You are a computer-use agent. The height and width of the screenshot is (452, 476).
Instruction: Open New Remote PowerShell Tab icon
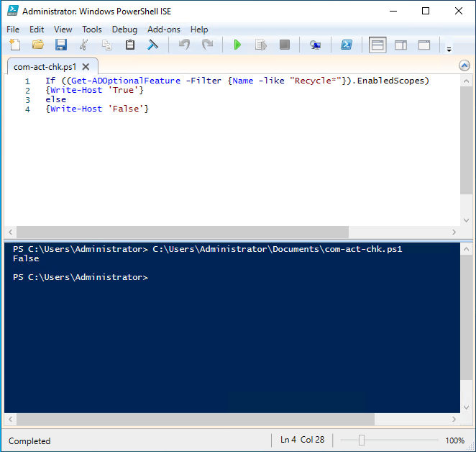(315, 45)
